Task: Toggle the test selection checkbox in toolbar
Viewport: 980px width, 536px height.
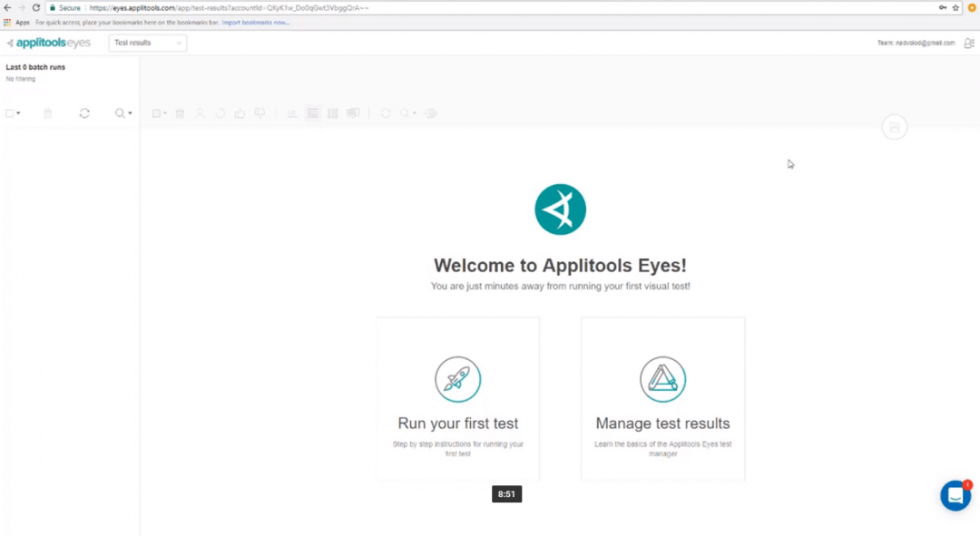Action: (x=156, y=112)
